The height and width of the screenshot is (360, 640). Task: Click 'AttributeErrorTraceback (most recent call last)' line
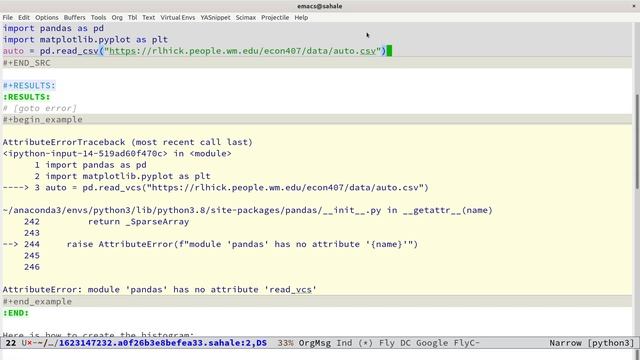128,142
